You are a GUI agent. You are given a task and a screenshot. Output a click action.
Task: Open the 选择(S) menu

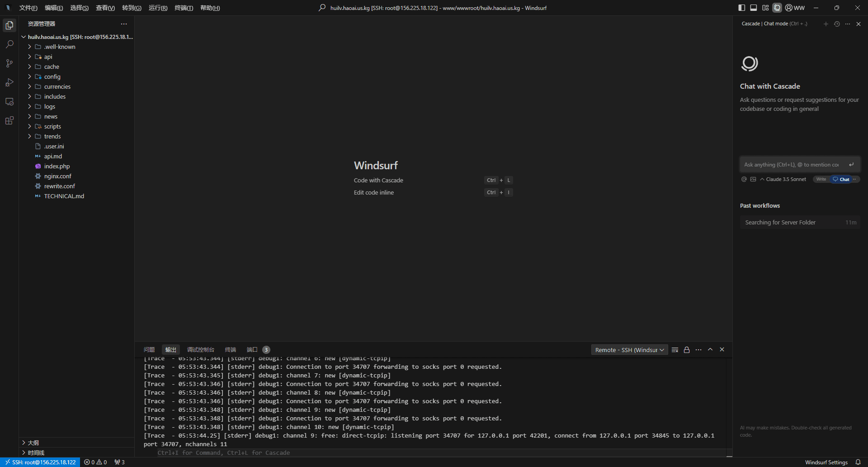[x=79, y=8]
